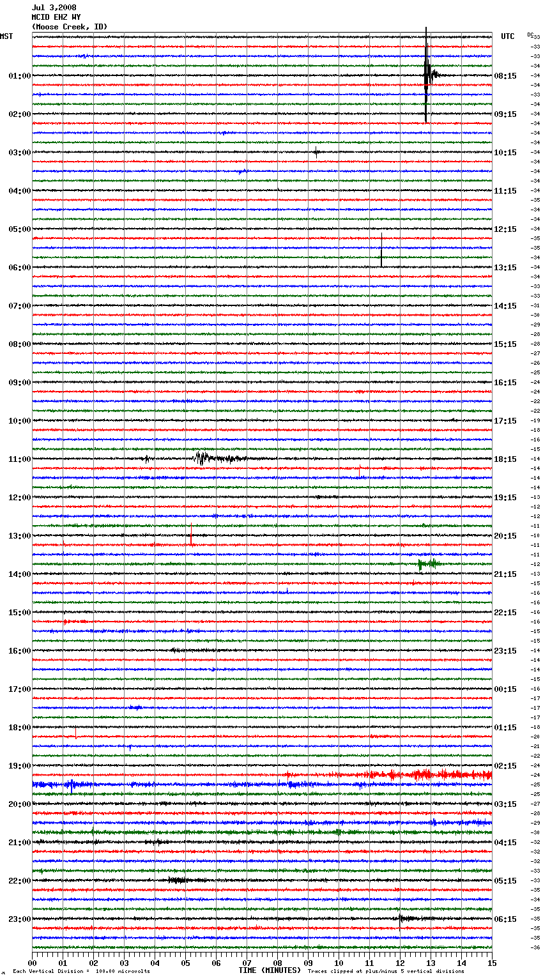
Task: Click the bottom axis tick label "05"
Action: [x=185, y=963]
